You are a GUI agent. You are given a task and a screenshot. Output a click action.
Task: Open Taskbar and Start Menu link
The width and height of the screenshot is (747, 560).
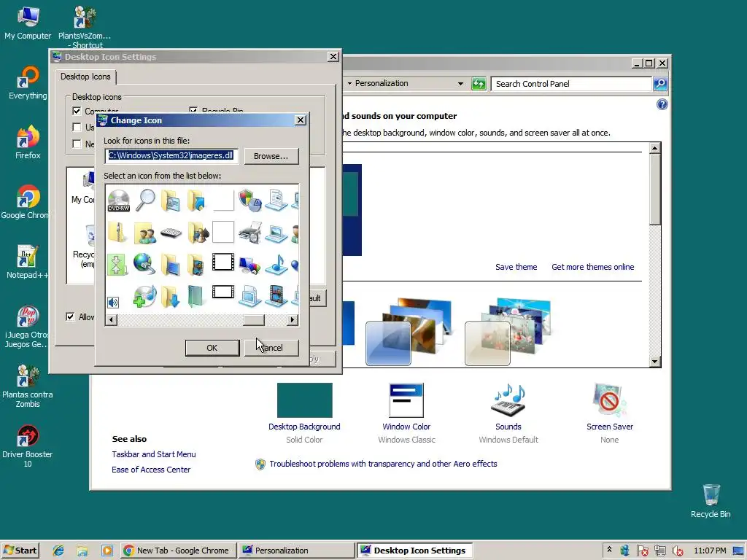click(x=154, y=454)
